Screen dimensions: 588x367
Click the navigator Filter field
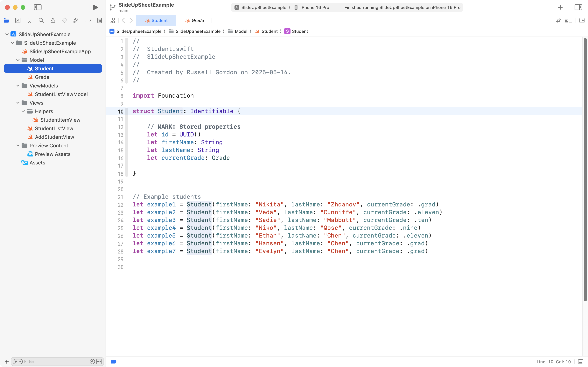coord(55,361)
